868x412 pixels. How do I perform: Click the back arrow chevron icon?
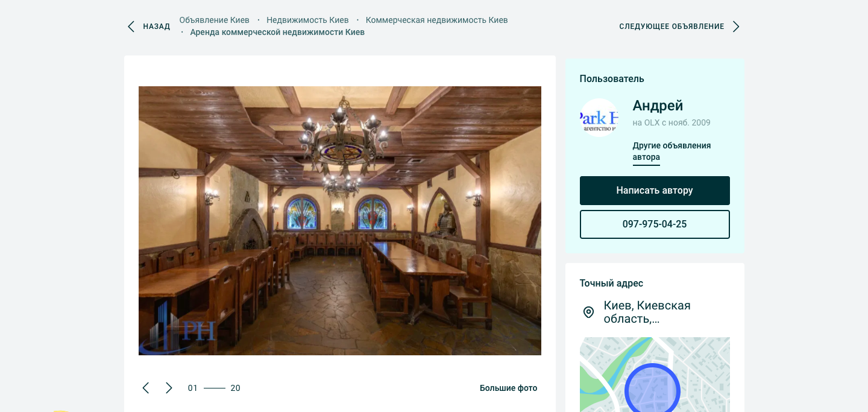point(131,27)
